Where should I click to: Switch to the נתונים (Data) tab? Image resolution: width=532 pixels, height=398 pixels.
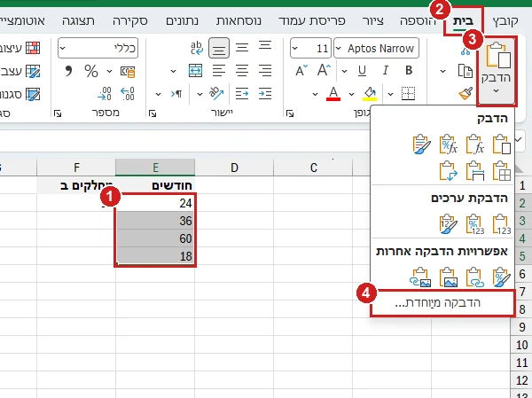point(182,21)
